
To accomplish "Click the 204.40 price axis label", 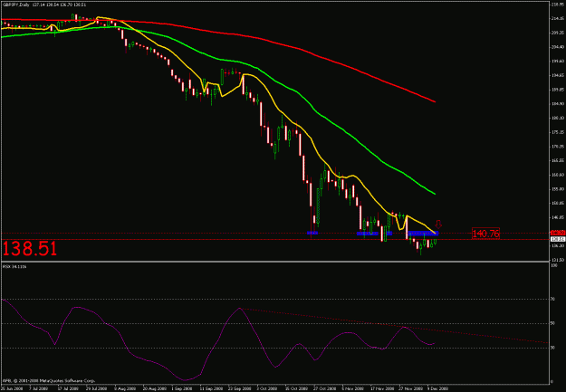I will (559, 47).
